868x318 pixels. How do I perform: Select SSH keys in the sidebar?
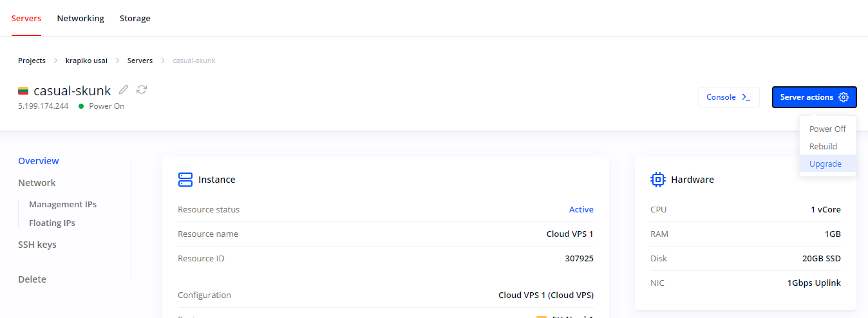coord(37,245)
